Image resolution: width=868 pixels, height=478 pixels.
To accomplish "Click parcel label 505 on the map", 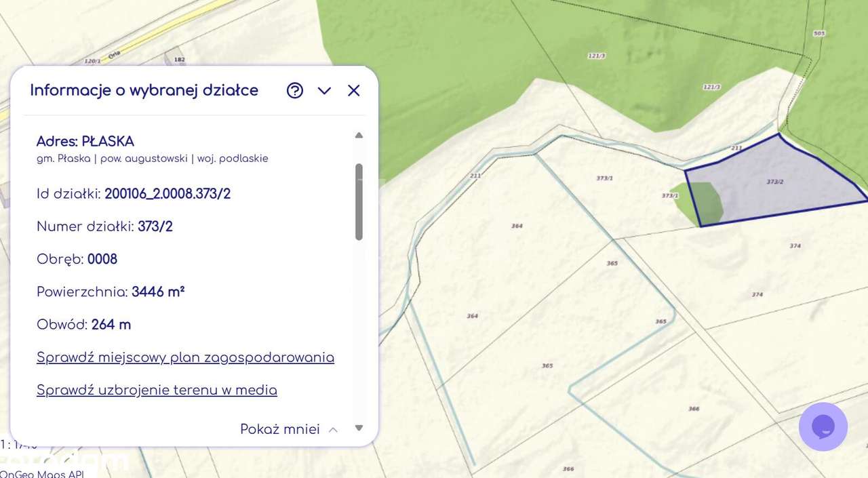I will pyautogui.click(x=818, y=33).
